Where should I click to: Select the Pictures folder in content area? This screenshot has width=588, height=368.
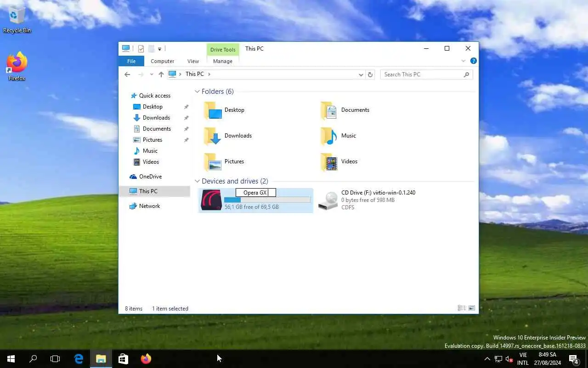click(225, 161)
